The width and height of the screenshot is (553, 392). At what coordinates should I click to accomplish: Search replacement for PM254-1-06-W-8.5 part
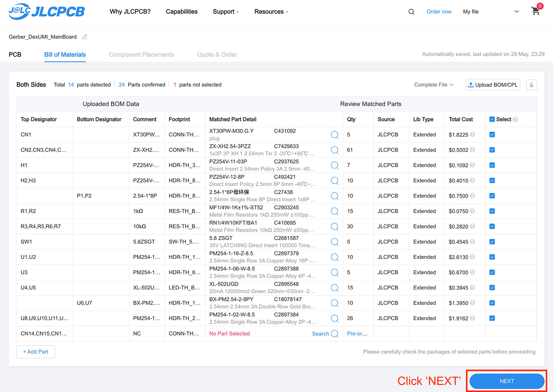pyautogui.click(x=335, y=273)
